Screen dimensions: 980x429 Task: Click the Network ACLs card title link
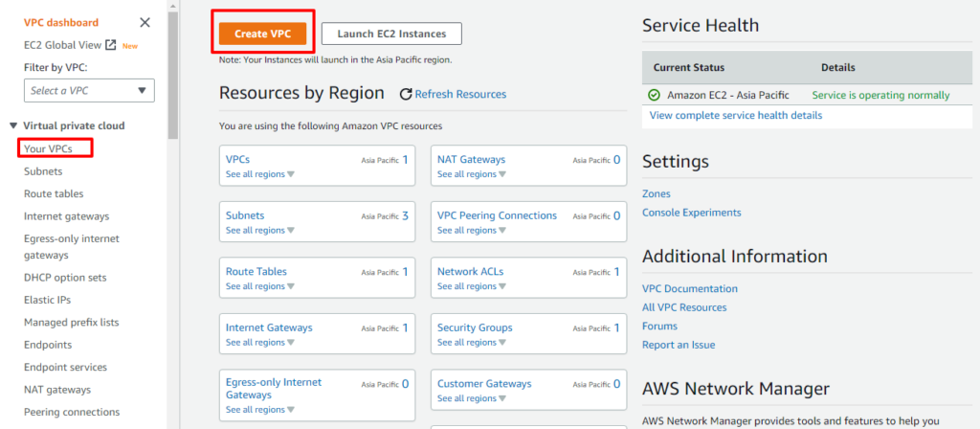coord(471,271)
